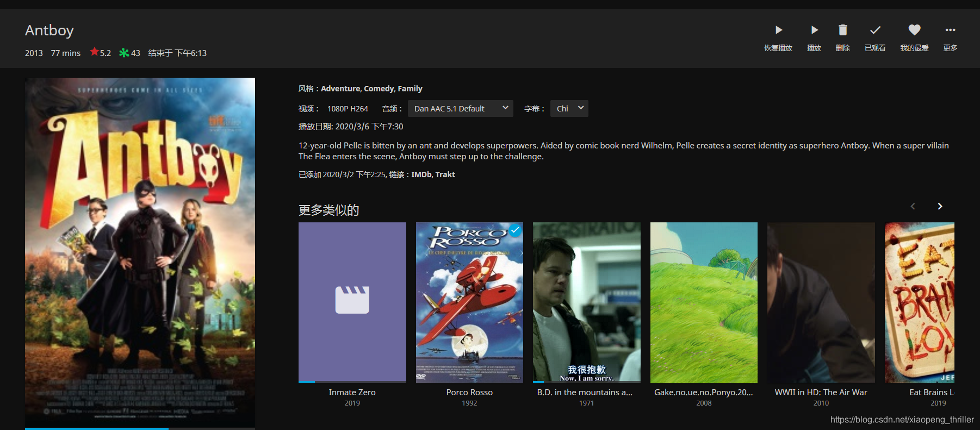Open the Adventure genre link
The image size is (980, 430).
point(340,89)
